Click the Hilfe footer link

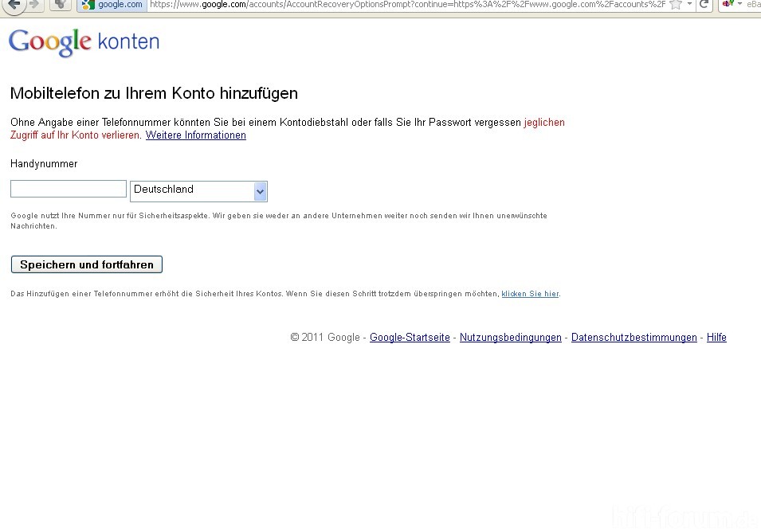pos(716,338)
